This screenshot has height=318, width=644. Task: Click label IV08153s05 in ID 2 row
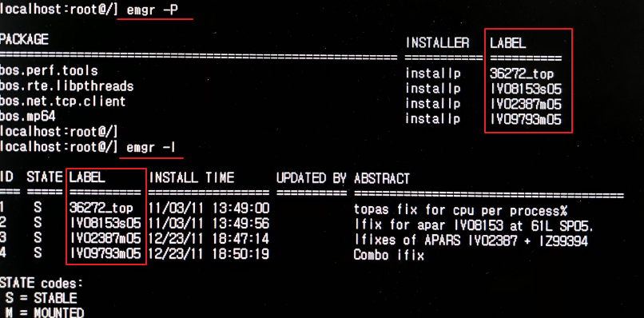(x=105, y=224)
